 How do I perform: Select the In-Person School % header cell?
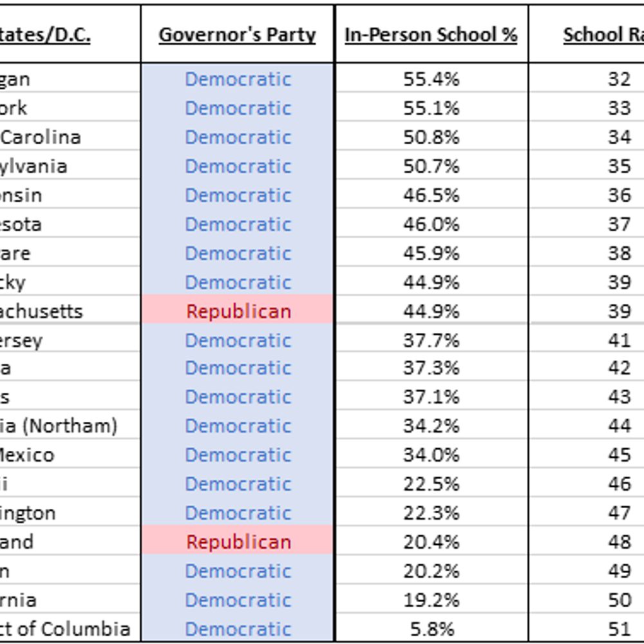(431, 35)
